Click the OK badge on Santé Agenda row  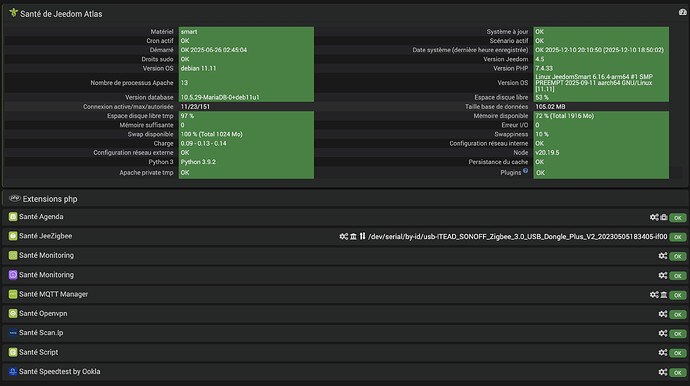click(x=678, y=217)
